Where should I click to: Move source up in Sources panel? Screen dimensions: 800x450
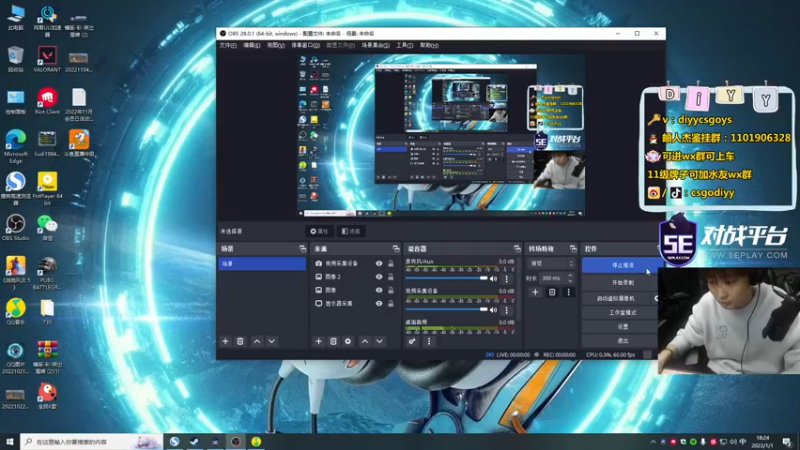(x=365, y=341)
